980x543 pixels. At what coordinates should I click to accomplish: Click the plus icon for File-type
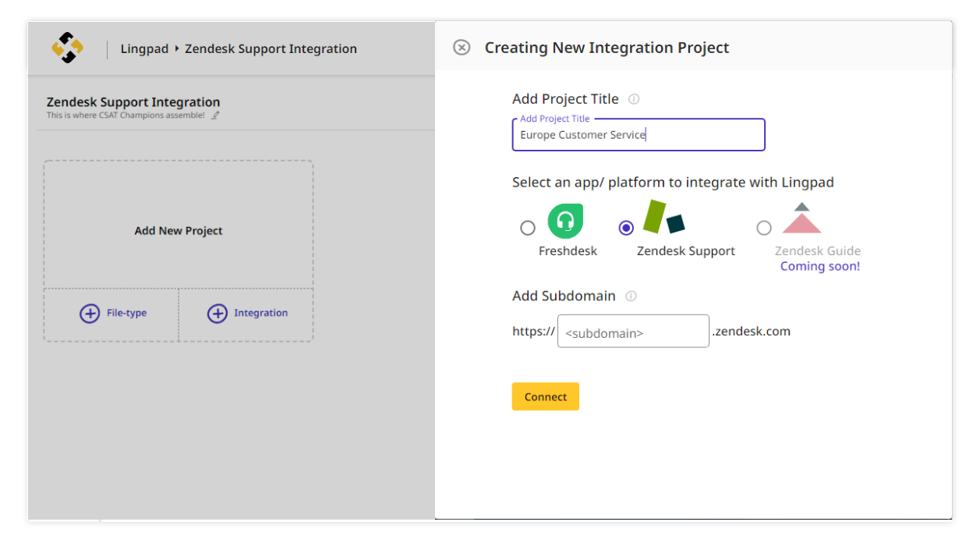(90, 314)
